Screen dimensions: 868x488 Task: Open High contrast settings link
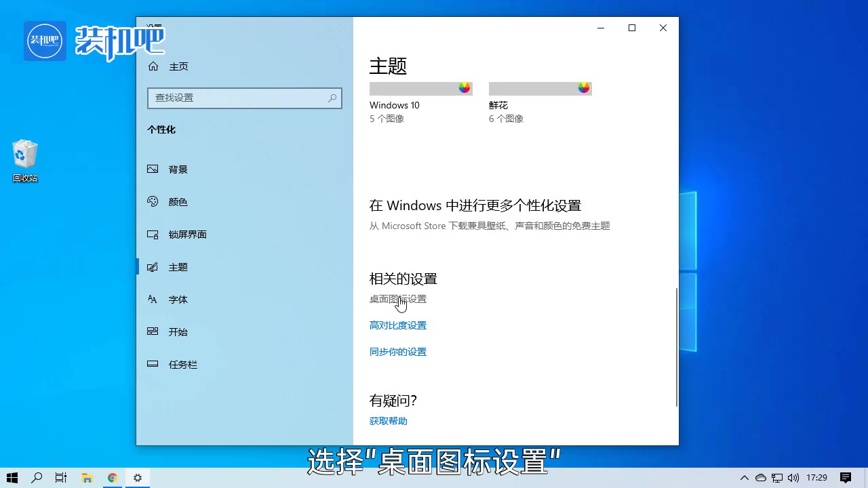(x=398, y=325)
